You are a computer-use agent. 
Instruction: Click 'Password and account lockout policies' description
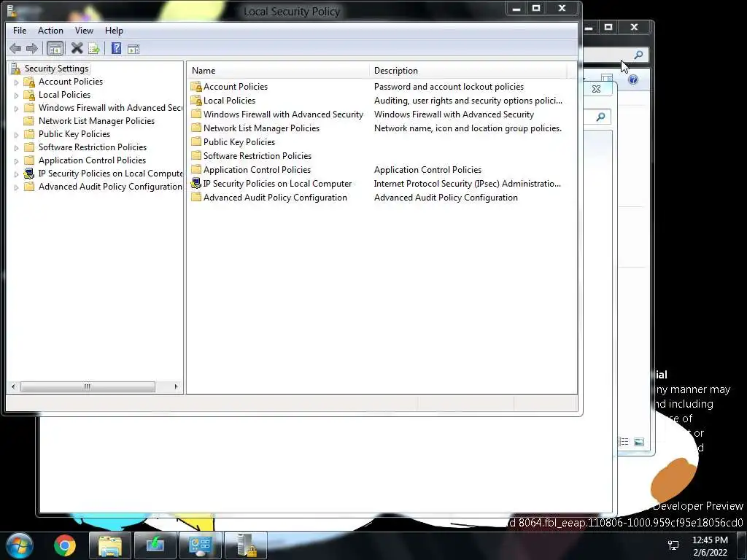coord(449,87)
